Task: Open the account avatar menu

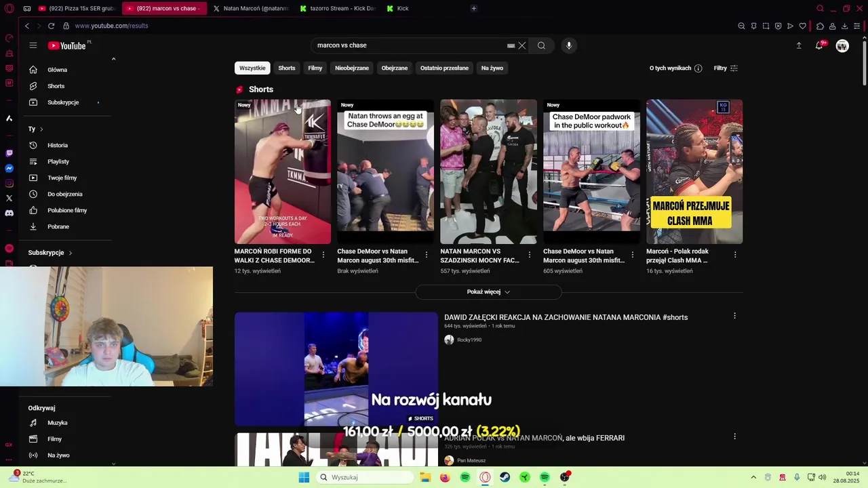Action: 842,45
